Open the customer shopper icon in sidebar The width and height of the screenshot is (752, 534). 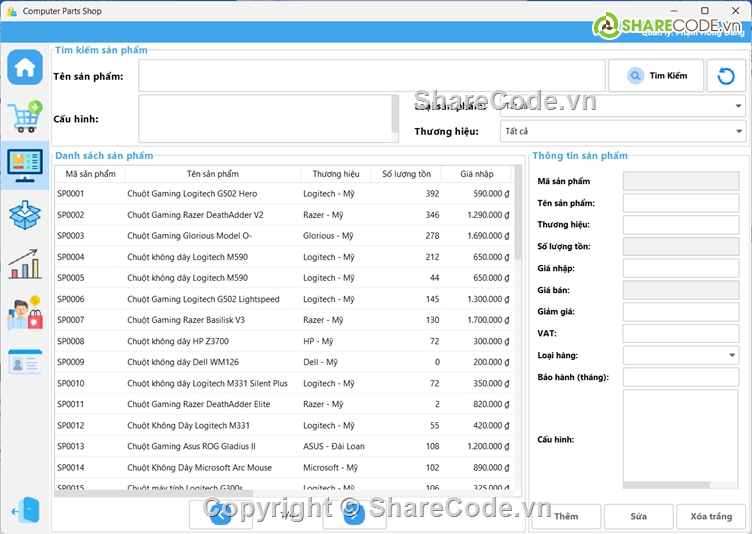[25, 313]
